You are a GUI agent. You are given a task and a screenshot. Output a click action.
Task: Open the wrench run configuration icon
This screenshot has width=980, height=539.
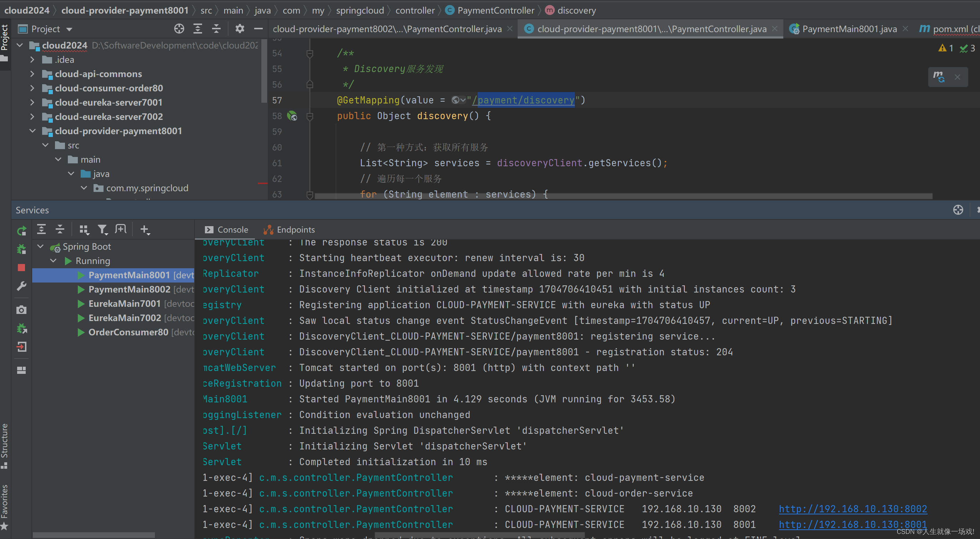[x=22, y=286]
